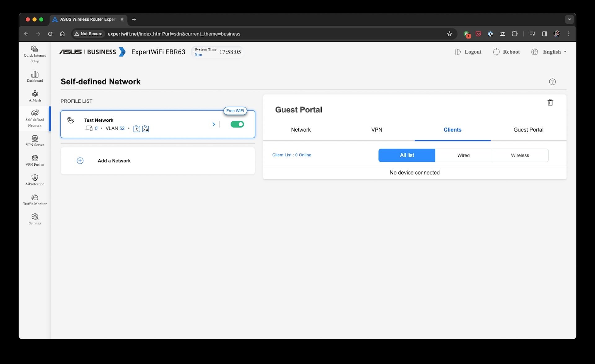Screen dimensions: 595x364
Task: Open AiProtection settings
Action: (34, 180)
